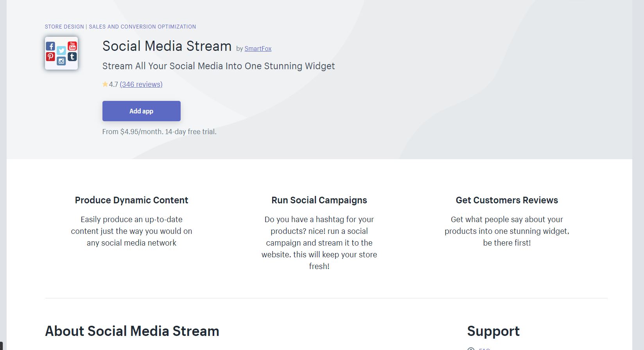
Task: Click the Social Media Stream title
Action: 167,46
